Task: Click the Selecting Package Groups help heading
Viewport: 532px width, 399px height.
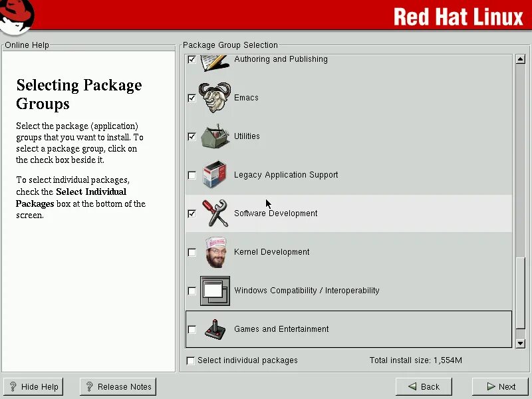Action: 79,94
